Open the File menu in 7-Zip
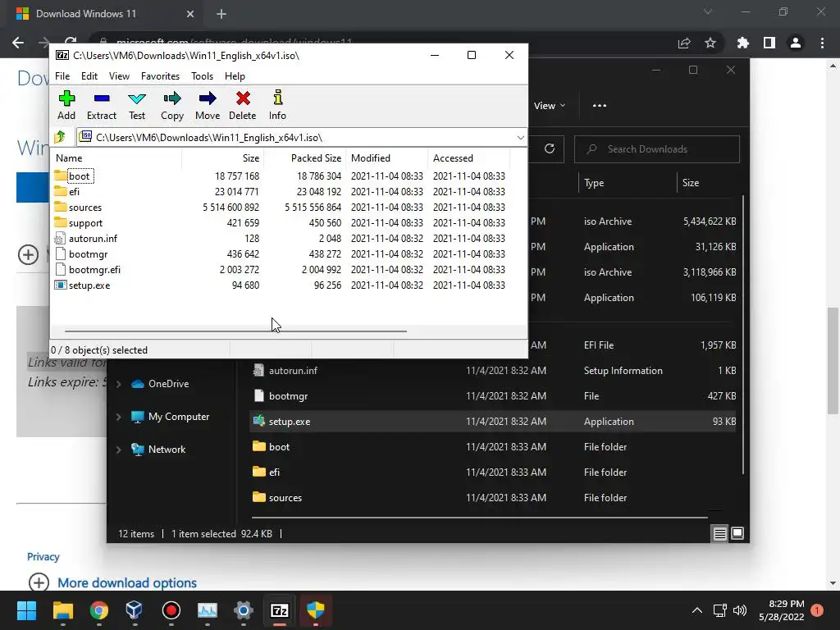The height and width of the screenshot is (630, 840). [62, 76]
